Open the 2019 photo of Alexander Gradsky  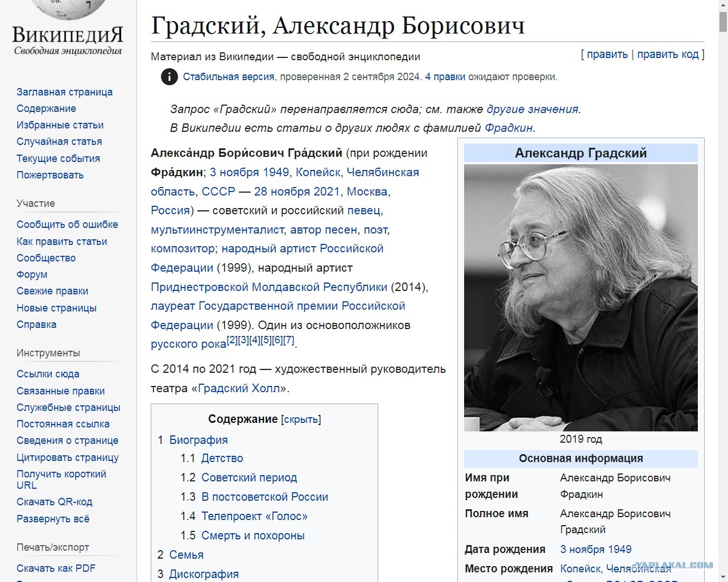click(581, 298)
